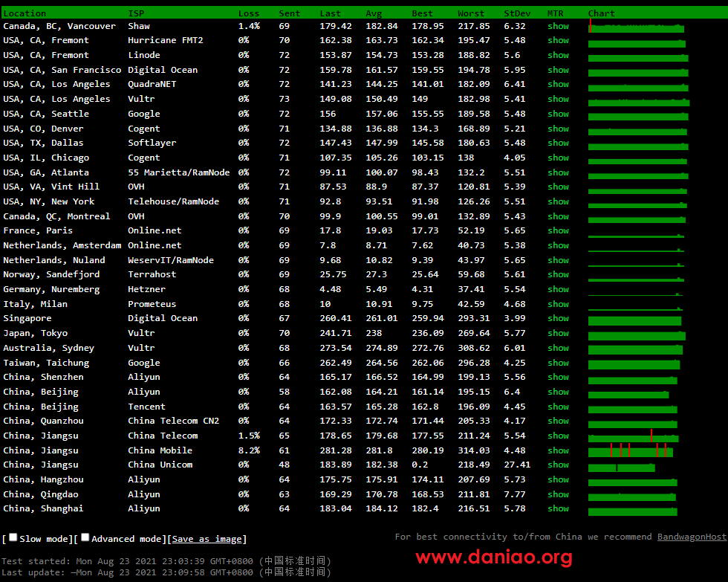The width and height of the screenshot is (728, 582).
Task: Select the "China, Quanzhou" location cell
Action: [44, 421]
